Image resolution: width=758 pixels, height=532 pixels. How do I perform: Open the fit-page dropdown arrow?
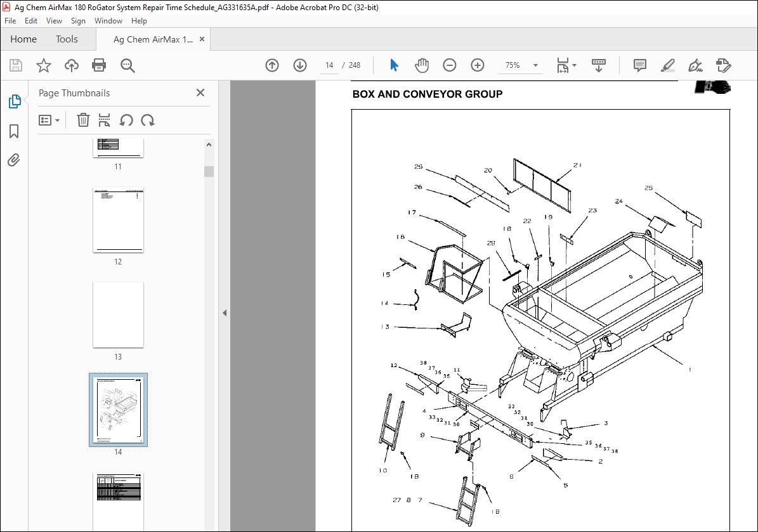click(574, 65)
